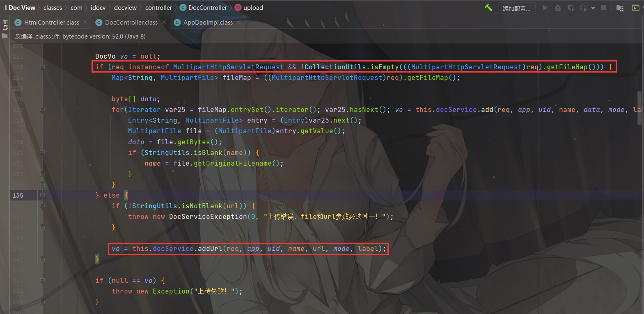
Task: Run the configuration with the play icon
Action: pyautogui.click(x=545, y=8)
